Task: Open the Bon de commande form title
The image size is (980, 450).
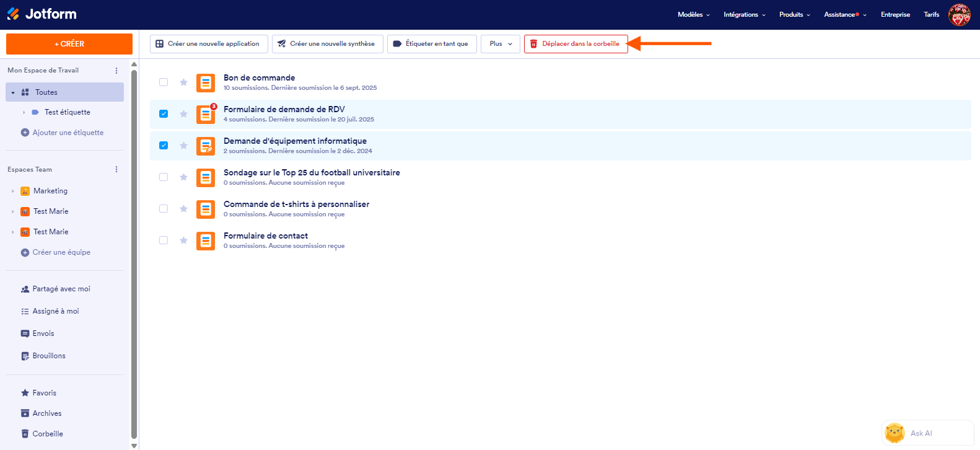Action: [259, 77]
